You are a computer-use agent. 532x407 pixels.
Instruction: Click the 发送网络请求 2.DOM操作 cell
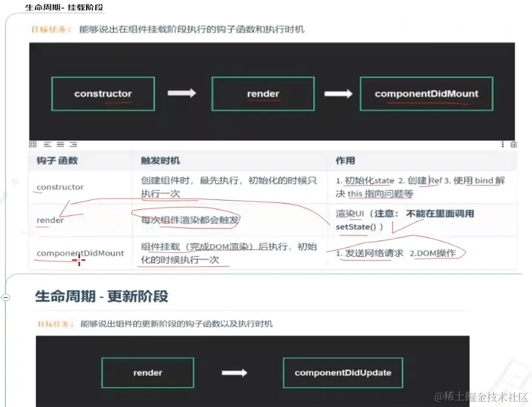(x=423, y=254)
